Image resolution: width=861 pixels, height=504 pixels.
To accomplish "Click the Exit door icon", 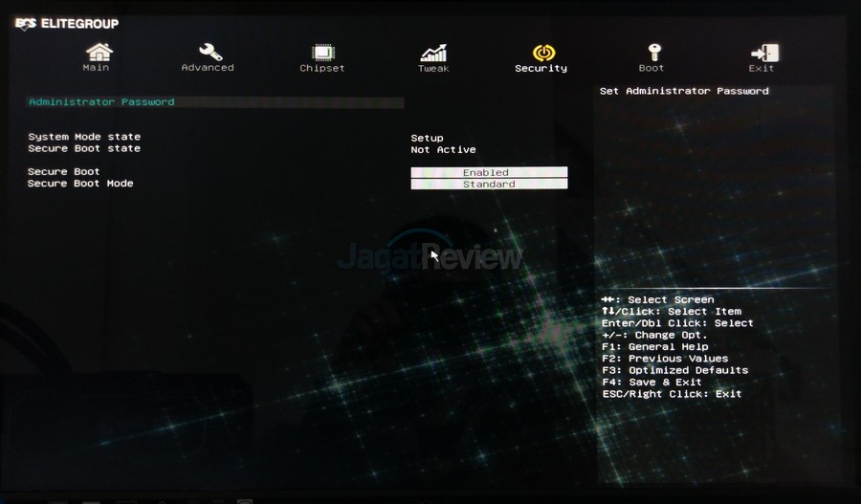I will coord(762,52).
